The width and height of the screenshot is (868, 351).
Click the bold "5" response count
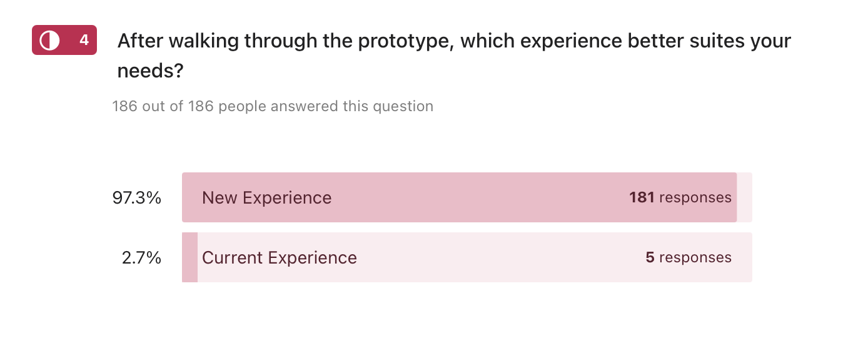click(x=650, y=258)
